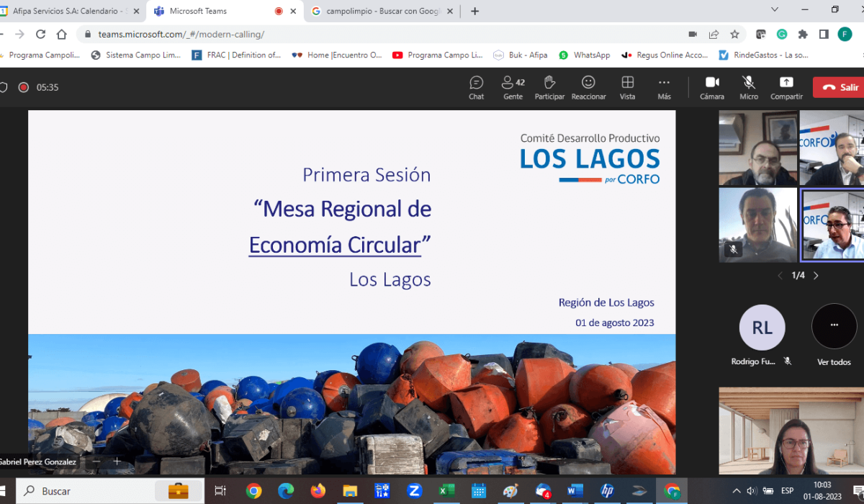Image resolution: width=864 pixels, height=504 pixels.
Task: Open the Chat panel in Teams
Action: (476, 87)
